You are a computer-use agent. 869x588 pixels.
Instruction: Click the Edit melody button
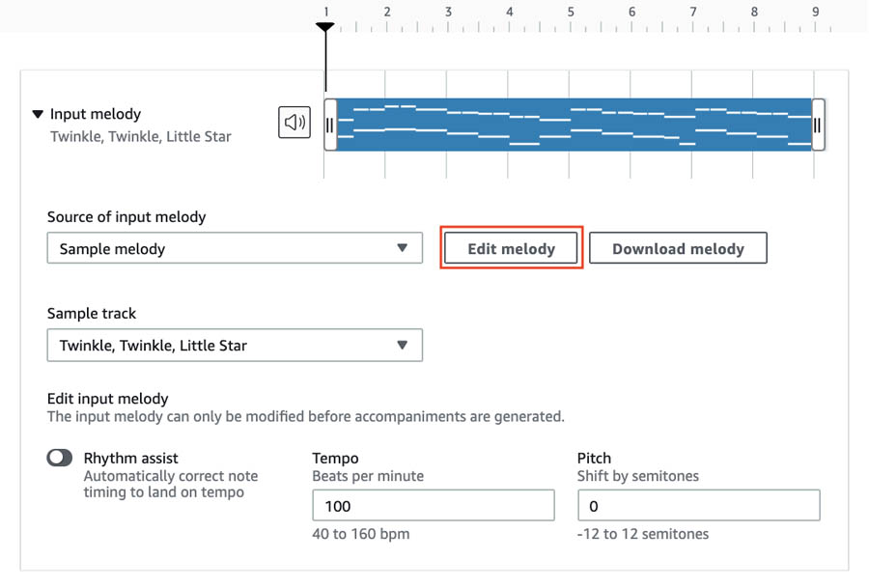coord(511,248)
